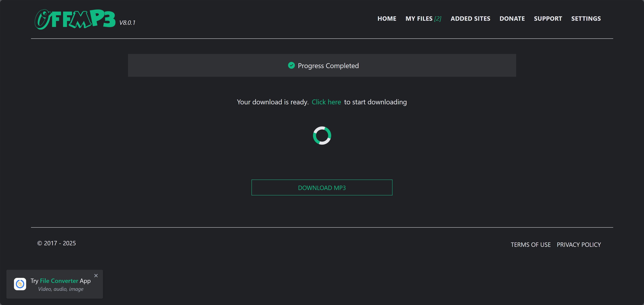Click the © 2017 - 2025 copyright text
The height and width of the screenshot is (305, 644).
(56, 243)
